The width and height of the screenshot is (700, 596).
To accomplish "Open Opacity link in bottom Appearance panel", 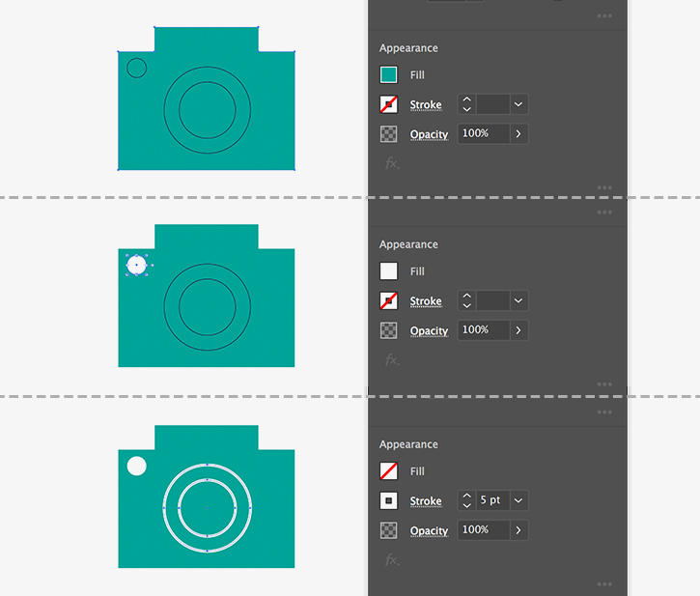I will 429,530.
